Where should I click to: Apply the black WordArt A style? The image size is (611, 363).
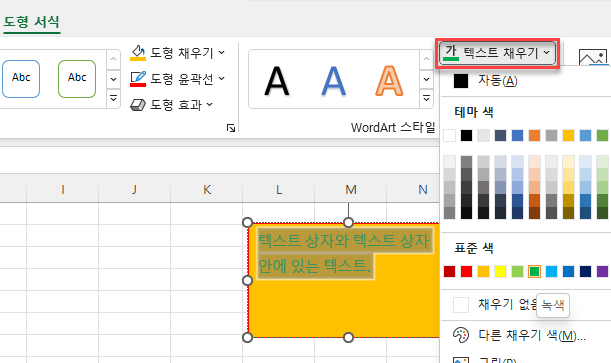277,81
